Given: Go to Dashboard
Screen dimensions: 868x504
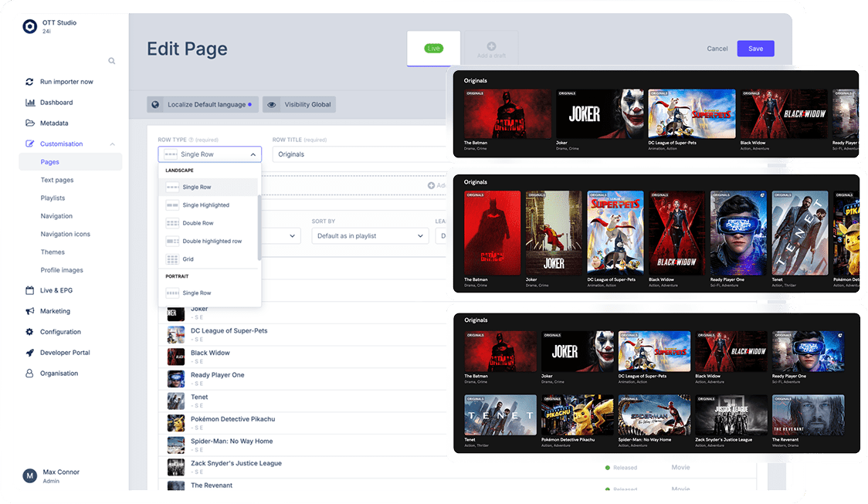Looking at the screenshot, I should [x=56, y=103].
